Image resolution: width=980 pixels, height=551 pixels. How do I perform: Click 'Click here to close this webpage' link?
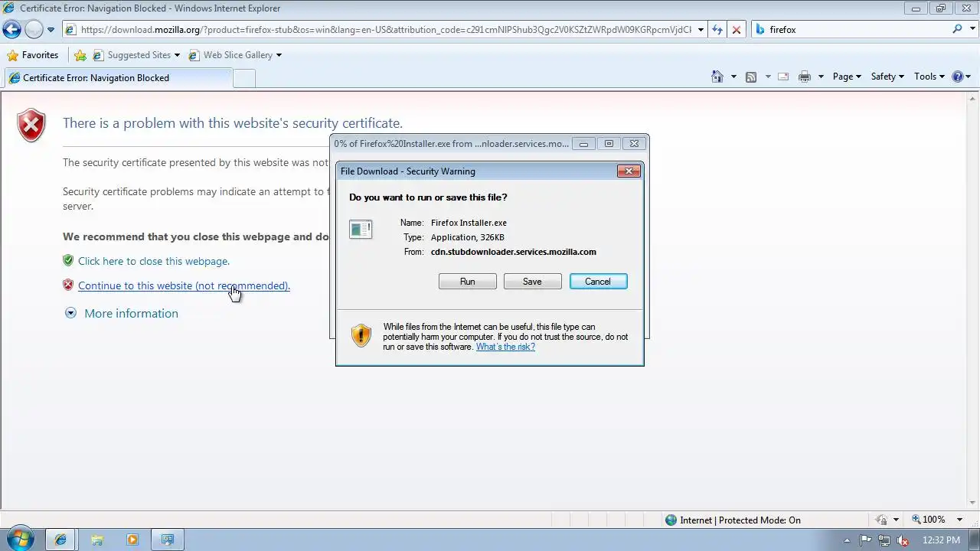154,261
